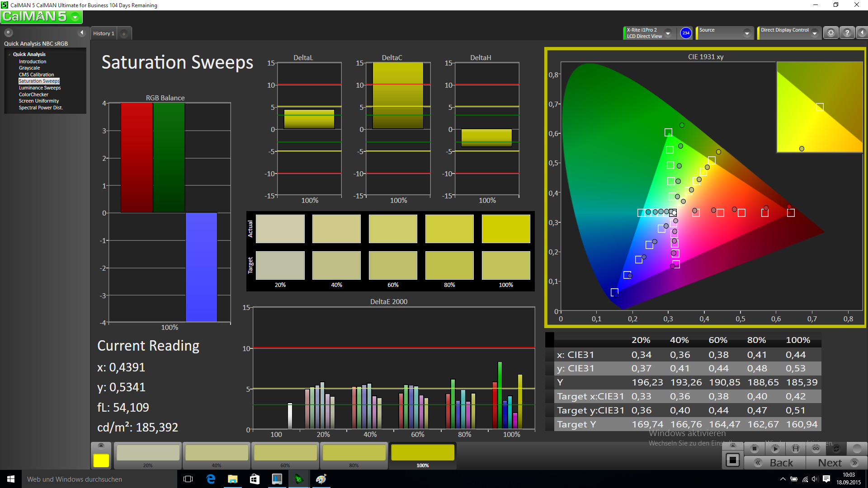Collapse the right panel with arrow icon
The width and height of the screenshot is (868, 488).
click(862, 33)
